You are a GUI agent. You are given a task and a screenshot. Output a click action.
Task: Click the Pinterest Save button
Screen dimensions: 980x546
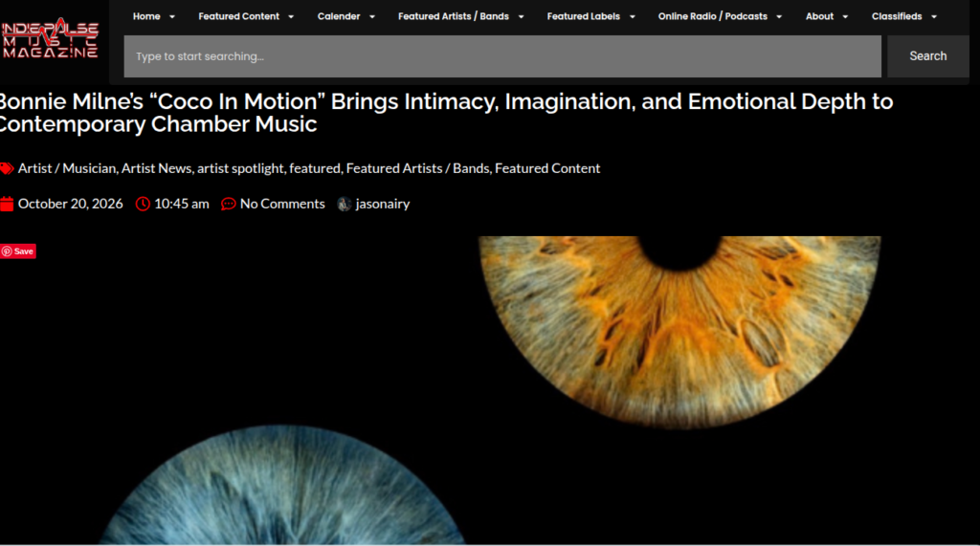[x=18, y=251]
